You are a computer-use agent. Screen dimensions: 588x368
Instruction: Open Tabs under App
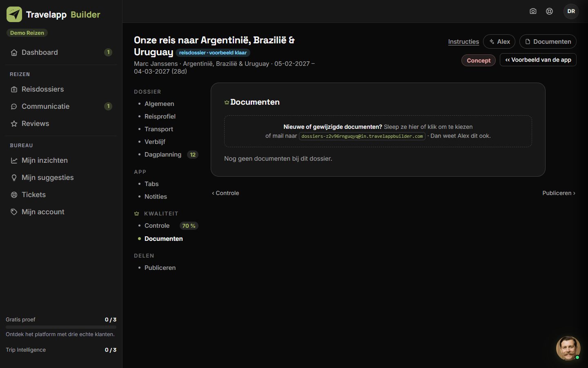pyautogui.click(x=151, y=184)
